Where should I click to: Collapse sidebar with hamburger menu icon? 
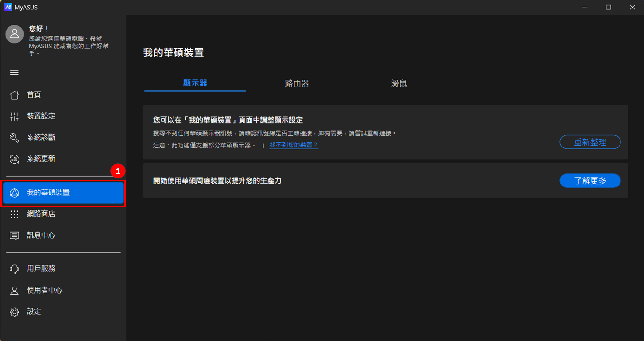point(15,72)
